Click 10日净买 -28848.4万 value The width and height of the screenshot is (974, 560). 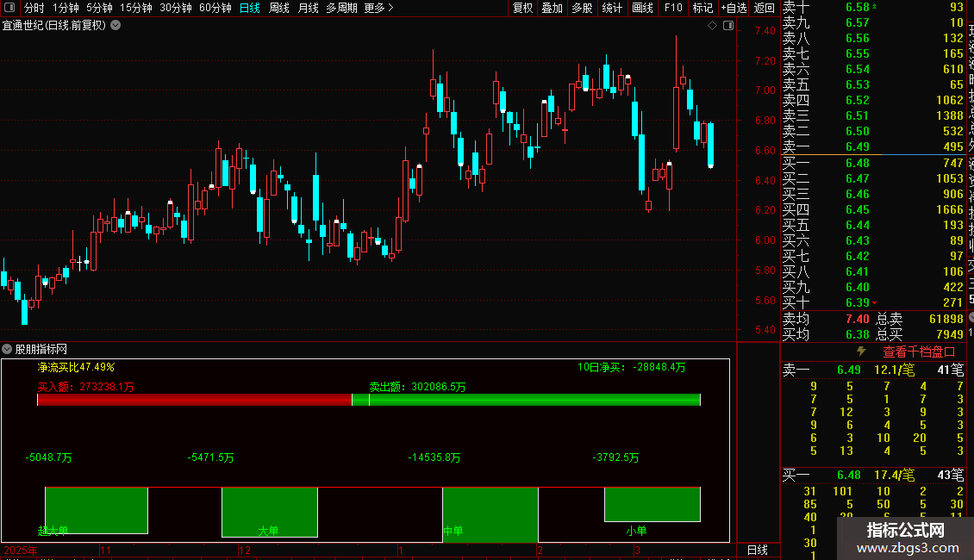coord(659,367)
